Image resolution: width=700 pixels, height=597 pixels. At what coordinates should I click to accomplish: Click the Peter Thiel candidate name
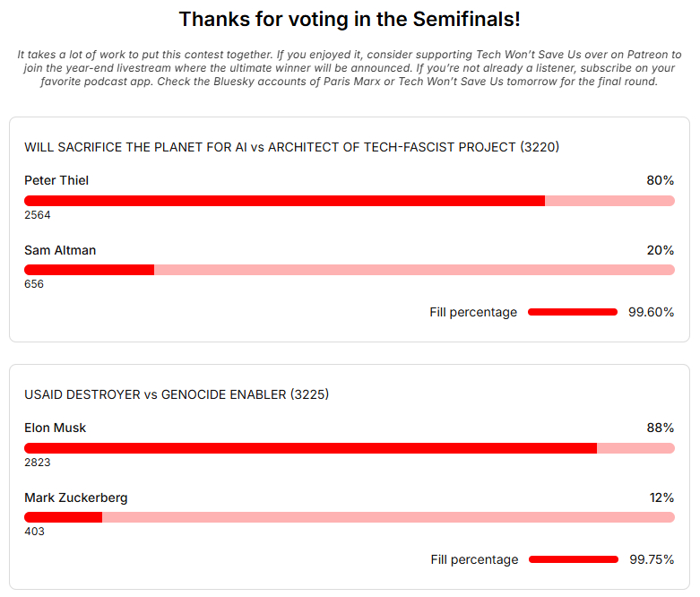(x=56, y=180)
